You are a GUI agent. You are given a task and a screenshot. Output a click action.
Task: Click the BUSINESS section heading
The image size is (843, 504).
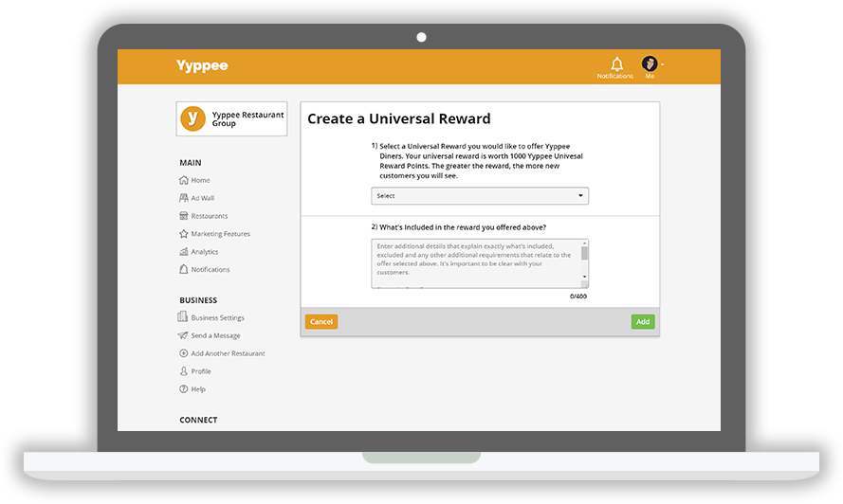point(198,300)
